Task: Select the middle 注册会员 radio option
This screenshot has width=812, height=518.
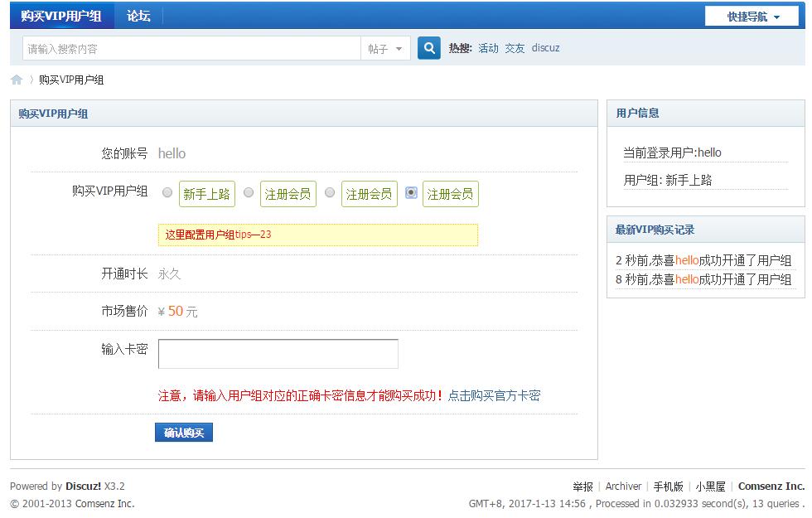Action: [330, 193]
